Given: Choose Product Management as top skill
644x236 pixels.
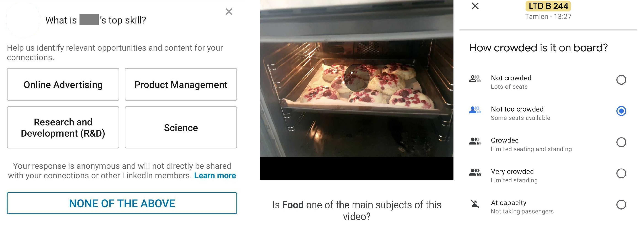Looking at the screenshot, I should pos(181,85).
